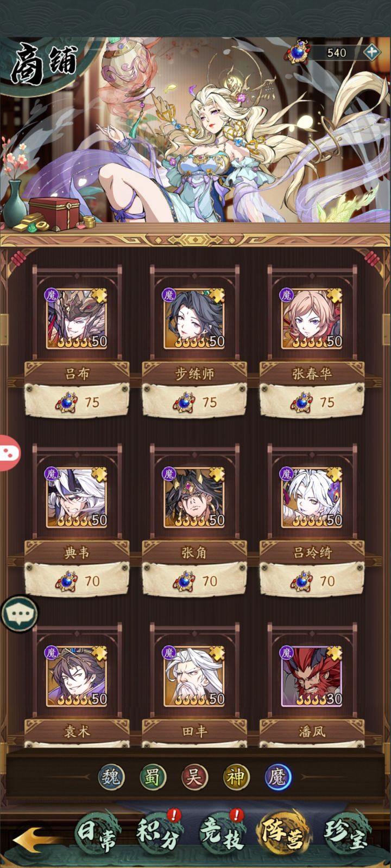Buy 步练师 for 75 gems
The height and width of the screenshot is (868, 391).
194,401
